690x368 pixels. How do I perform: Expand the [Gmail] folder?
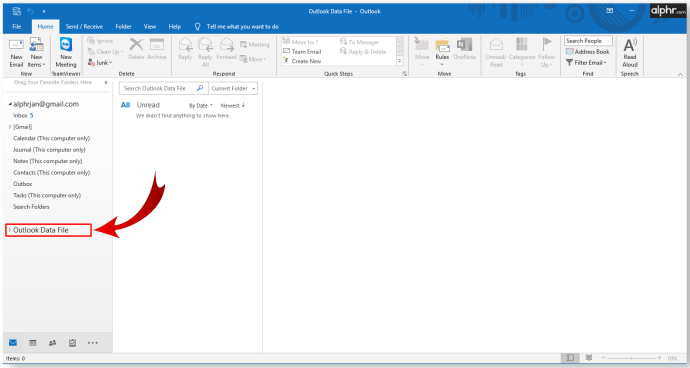[x=10, y=127]
